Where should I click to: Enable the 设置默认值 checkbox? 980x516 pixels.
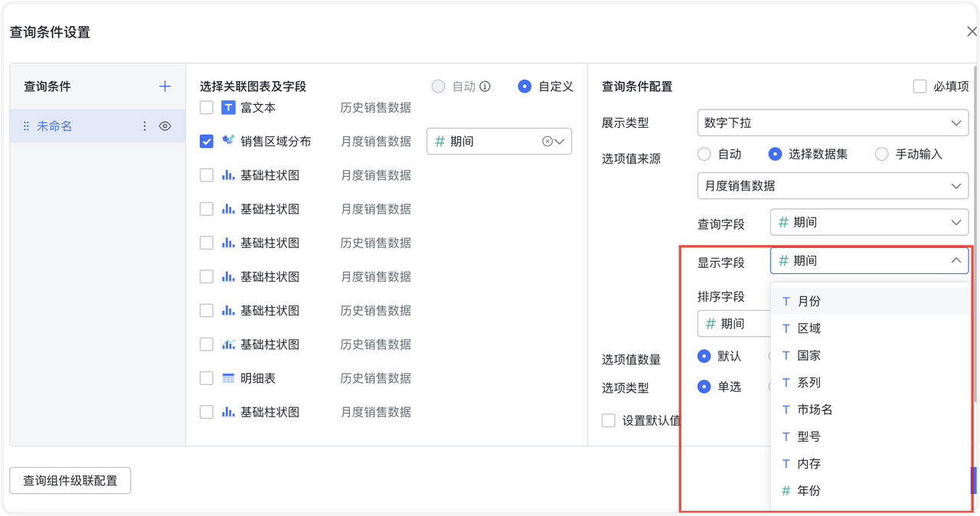coord(609,420)
